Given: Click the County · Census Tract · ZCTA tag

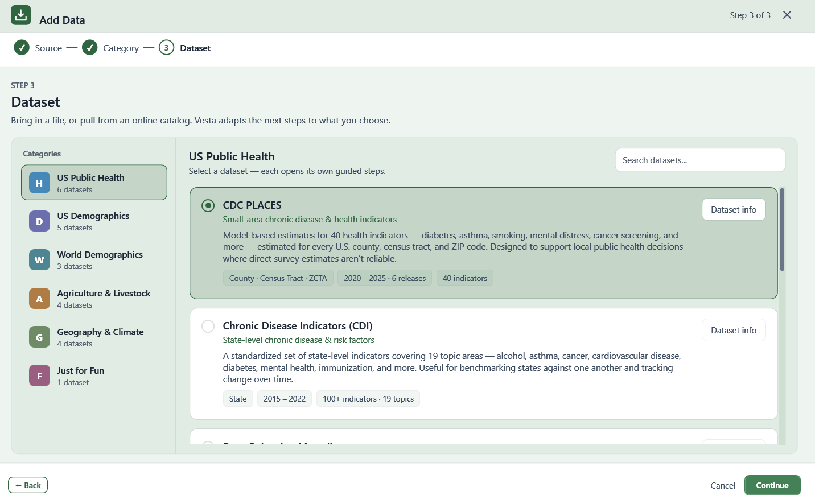Looking at the screenshot, I should tap(278, 278).
